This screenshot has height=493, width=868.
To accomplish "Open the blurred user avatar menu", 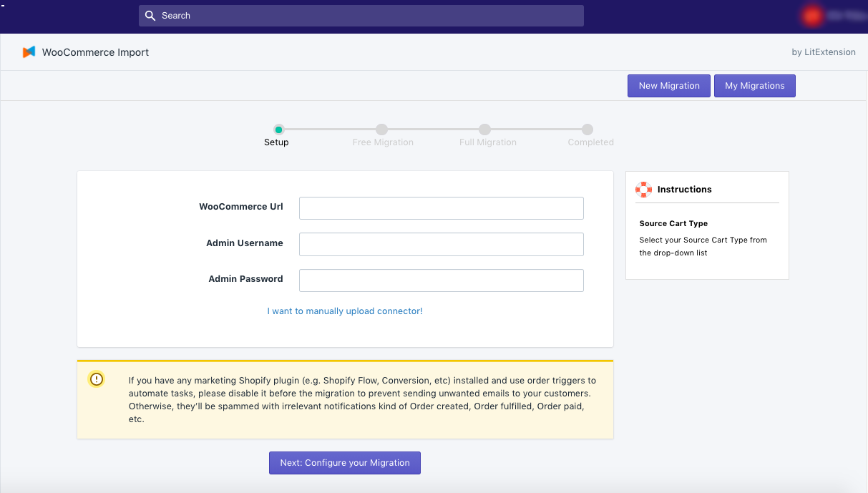I will 811,15.
